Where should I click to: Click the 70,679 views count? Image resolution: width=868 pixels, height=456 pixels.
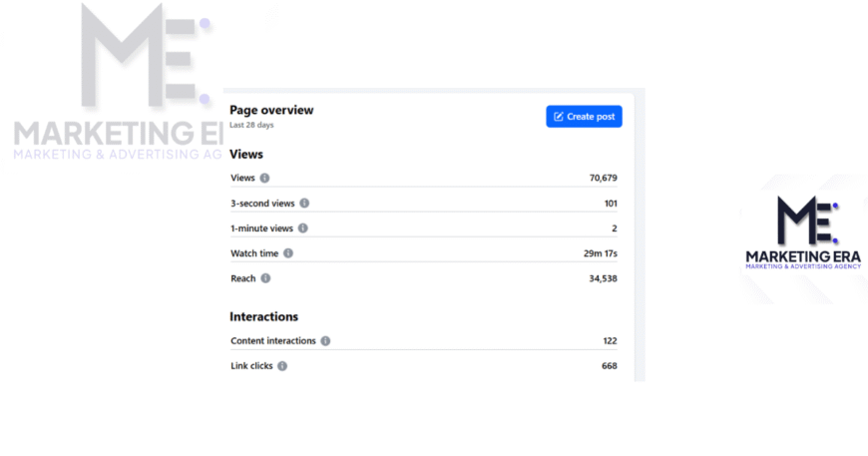[603, 178]
